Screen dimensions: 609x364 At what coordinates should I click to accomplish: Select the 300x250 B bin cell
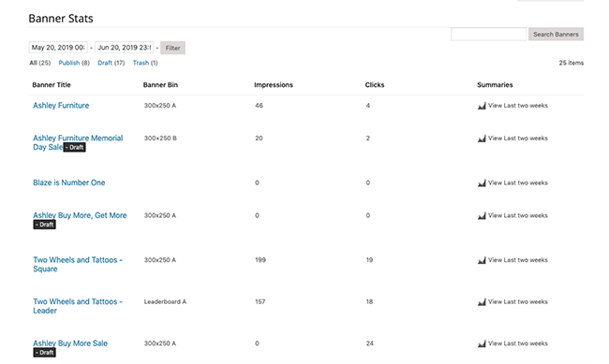(x=160, y=138)
